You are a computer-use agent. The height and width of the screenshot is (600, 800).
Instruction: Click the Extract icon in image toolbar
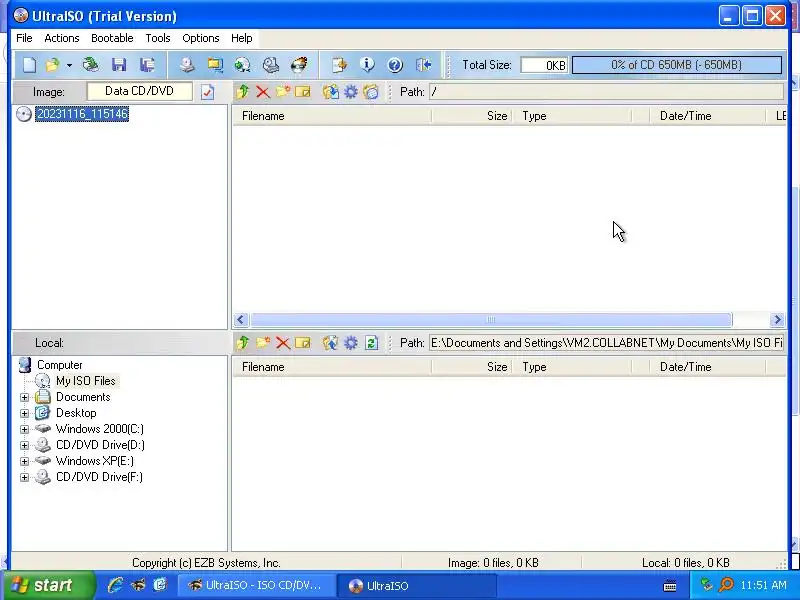pyautogui.click(x=331, y=92)
